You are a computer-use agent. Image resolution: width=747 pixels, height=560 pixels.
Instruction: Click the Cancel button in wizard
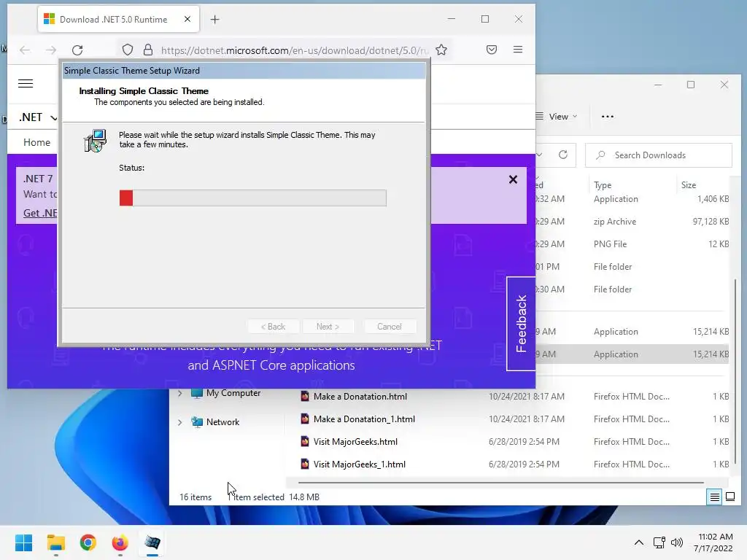click(390, 327)
